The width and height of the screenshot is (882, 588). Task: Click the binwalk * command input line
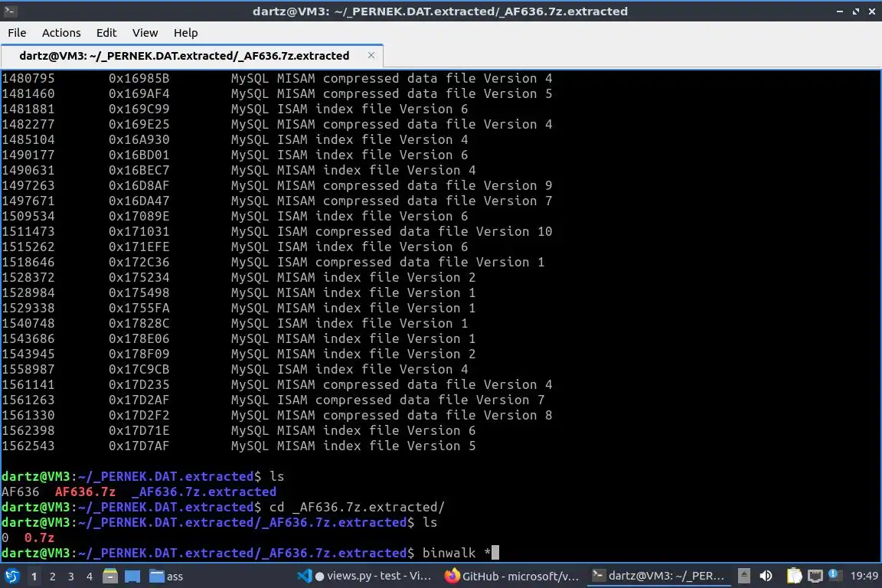[250, 553]
